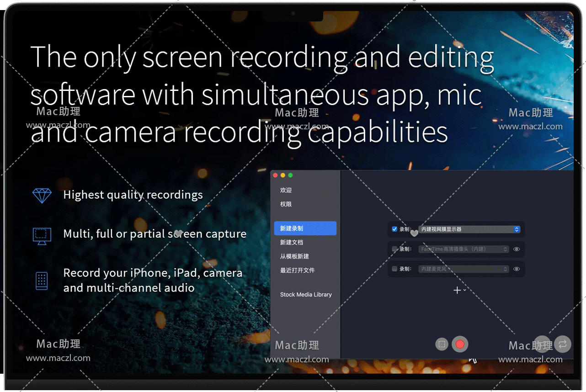Open 权限 in the sidebar
The width and height of the screenshot is (586, 392).
(286, 204)
